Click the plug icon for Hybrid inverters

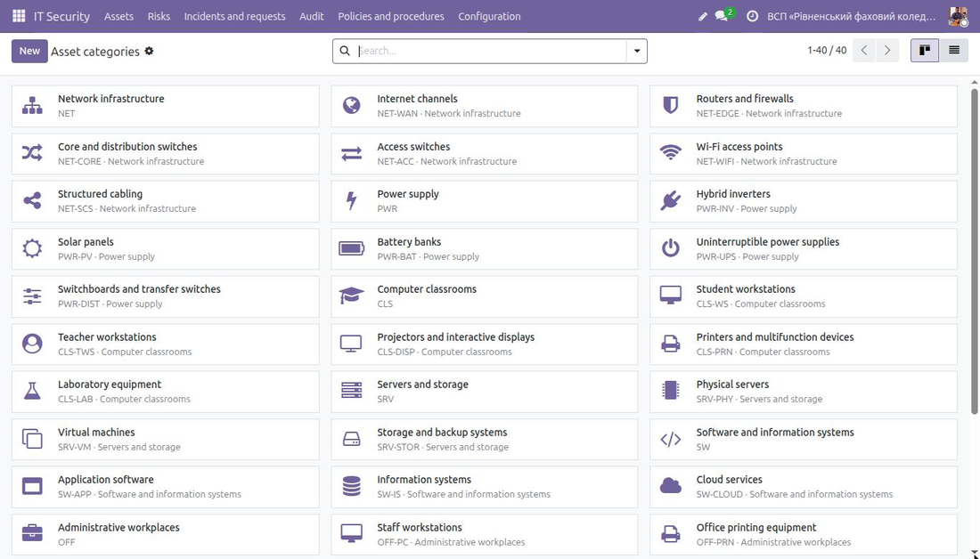pyautogui.click(x=671, y=200)
